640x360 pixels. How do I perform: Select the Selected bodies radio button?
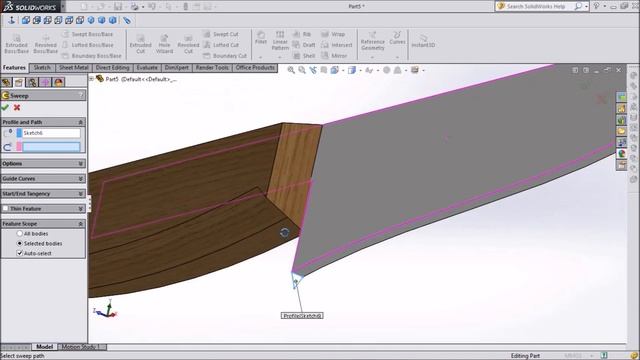pyautogui.click(x=19, y=243)
